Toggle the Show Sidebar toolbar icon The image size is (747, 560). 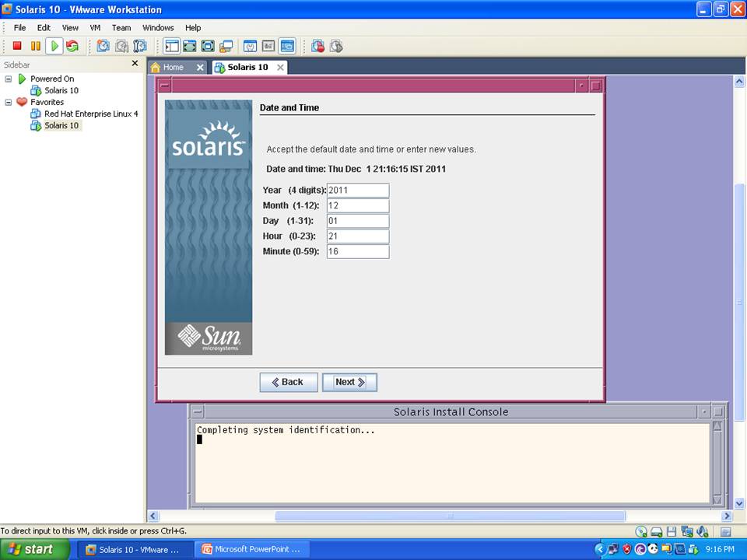click(x=171, y=46)
